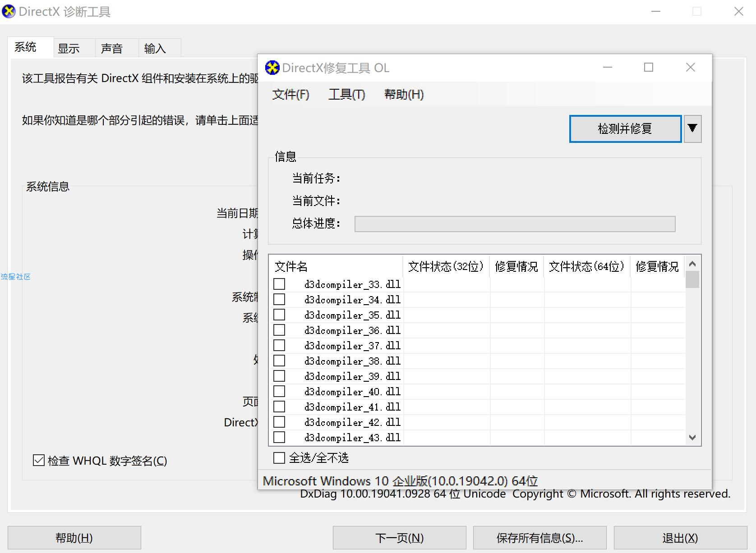756x553 pixels.
Task: Open the 文件(F) menu
Action: click(x=290, y=94)
